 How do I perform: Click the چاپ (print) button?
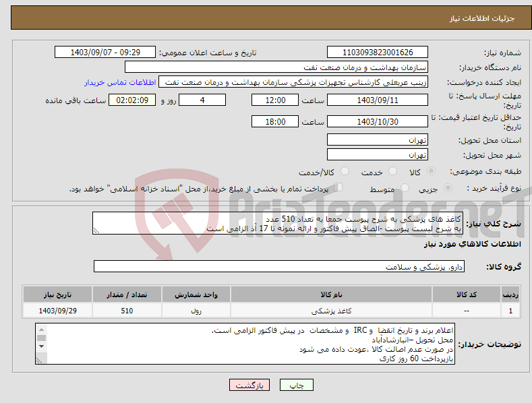click(x=296, y=385)
